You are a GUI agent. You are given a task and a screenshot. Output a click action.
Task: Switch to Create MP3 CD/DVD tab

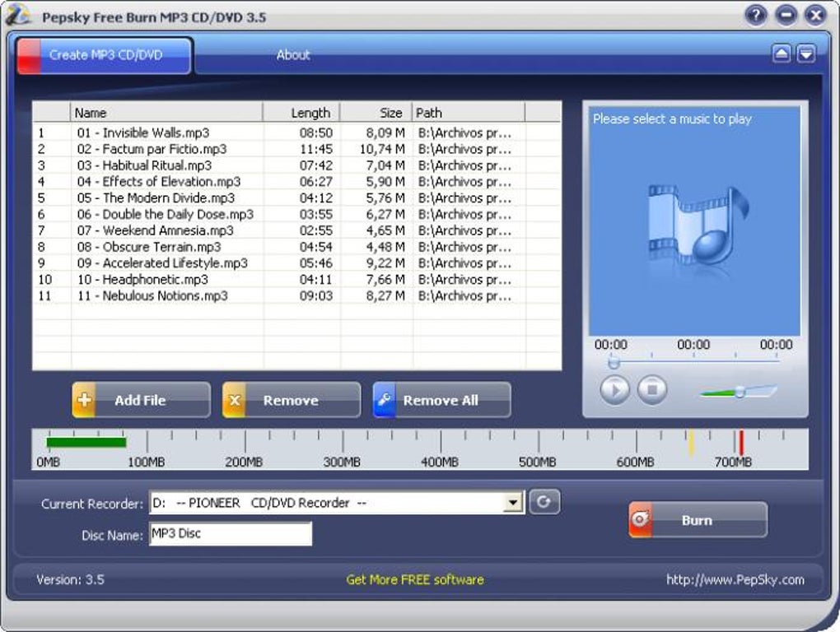[105, 55]
